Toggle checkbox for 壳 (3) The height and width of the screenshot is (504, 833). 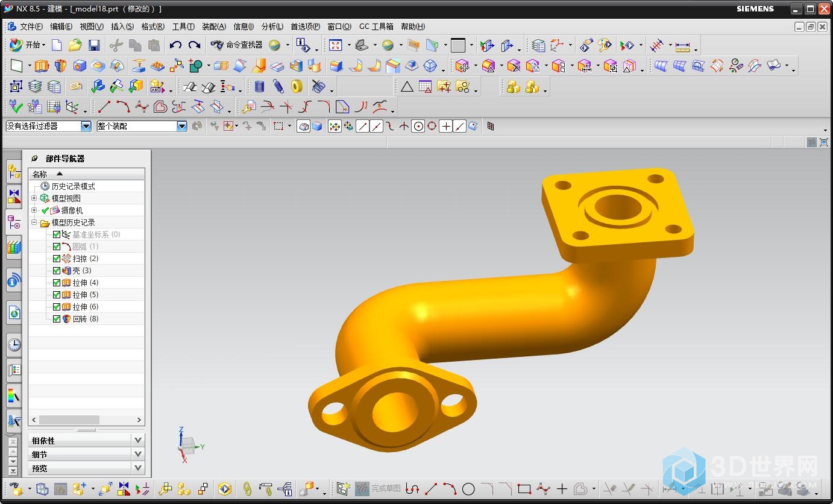pos(57,271)
